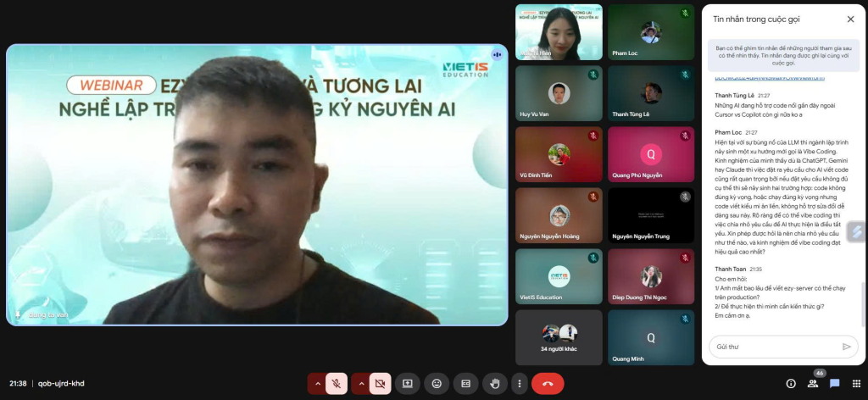Click muted mic icon on Diep Duong Thi Ngoc tile

pyautogui.click(x=685, y=258)
